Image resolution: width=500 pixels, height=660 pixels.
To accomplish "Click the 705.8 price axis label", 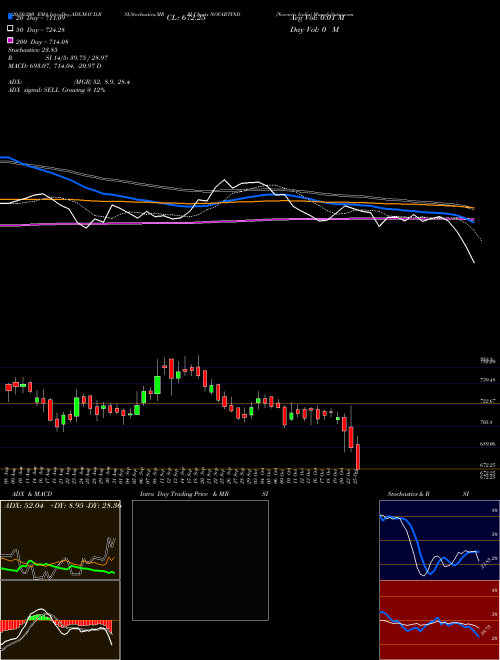I will [487, 422].
